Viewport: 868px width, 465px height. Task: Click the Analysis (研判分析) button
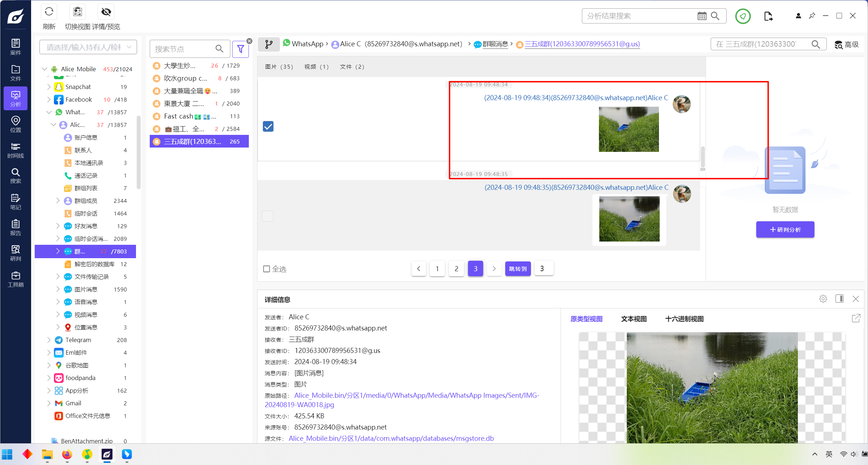785,230
